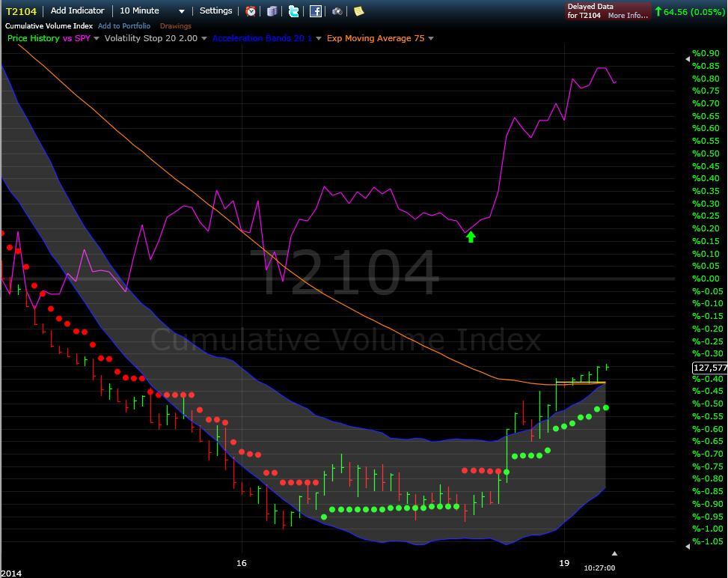The width and height of the screenshot is (728, 578).
Task: Click the Price History label
Action: 34,38
